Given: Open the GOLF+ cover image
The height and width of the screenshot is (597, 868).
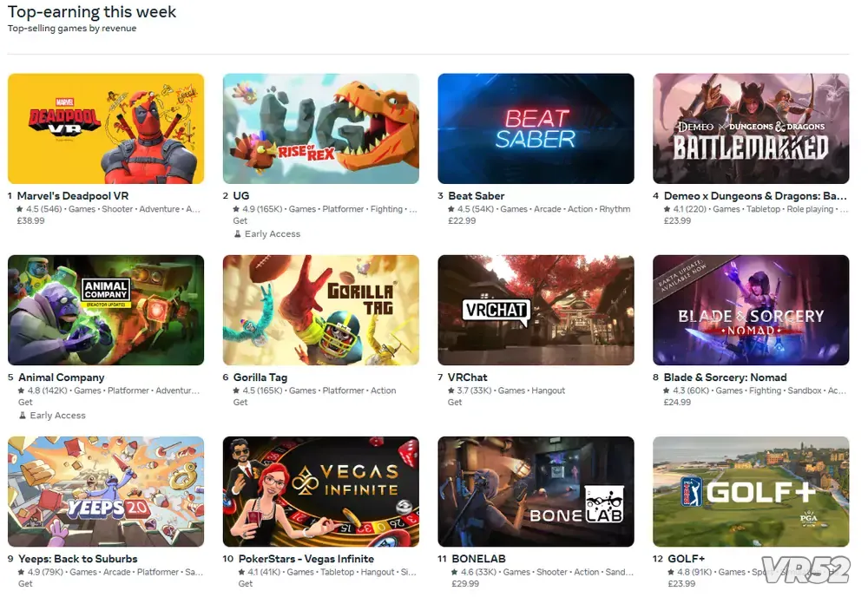Looking at the screenshot, I should coord(751,491).
